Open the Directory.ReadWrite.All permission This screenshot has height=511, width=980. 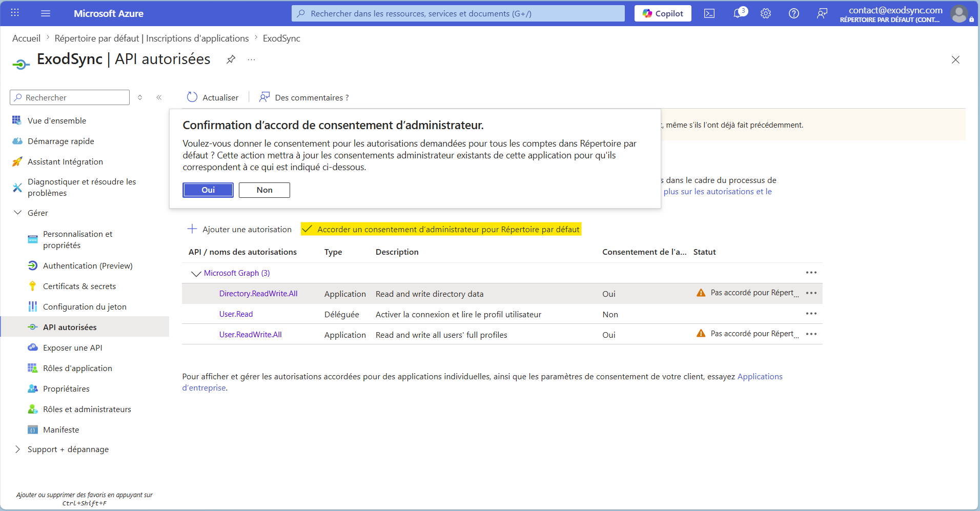[258, 294]
